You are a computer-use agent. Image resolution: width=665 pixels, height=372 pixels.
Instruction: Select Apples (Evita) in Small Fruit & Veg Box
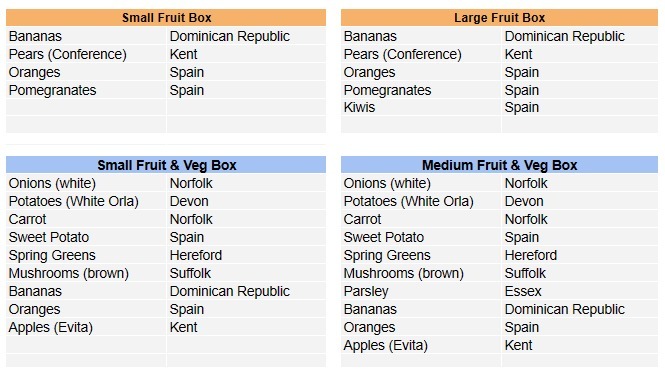[x=86, y=327]
